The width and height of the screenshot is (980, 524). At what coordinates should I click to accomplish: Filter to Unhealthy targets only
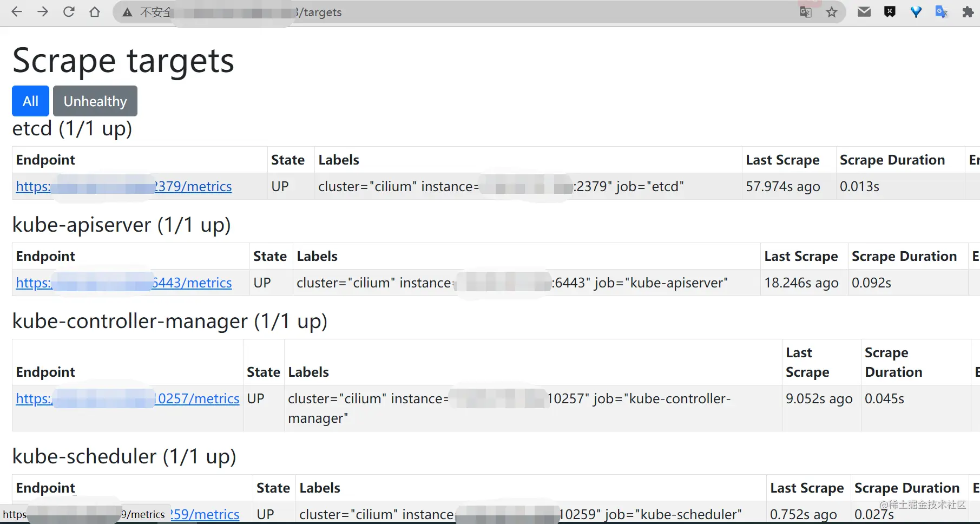(95, 101)
